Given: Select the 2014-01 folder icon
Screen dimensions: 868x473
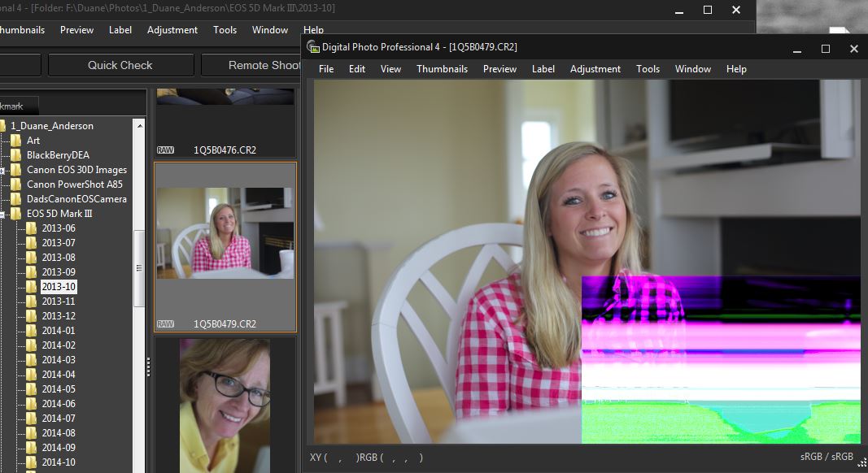Looking at the screenshot, I should [32, 331].
